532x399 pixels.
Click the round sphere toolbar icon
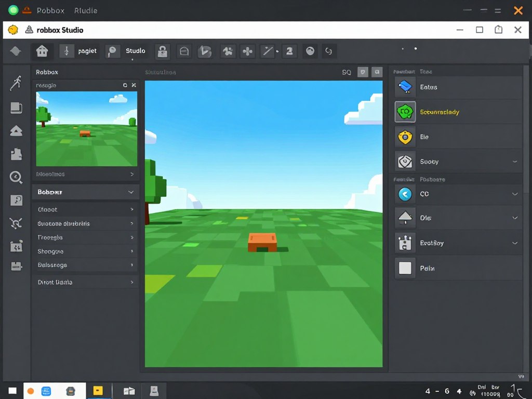point(310,51)
